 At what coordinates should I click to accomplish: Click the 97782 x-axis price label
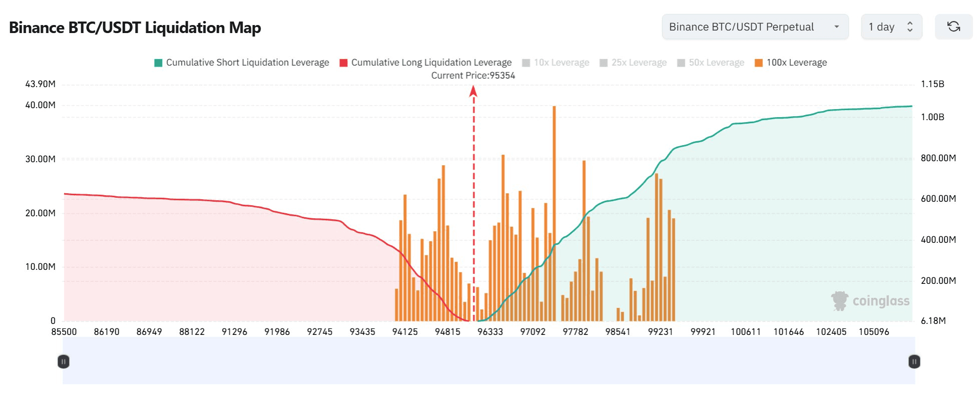[576, 332]
